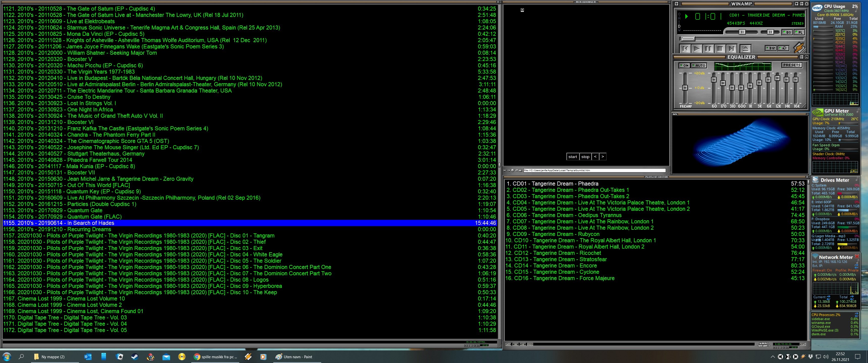Open the playlist editor 'load' list menu
868x363 pixels.
[803, 344]
